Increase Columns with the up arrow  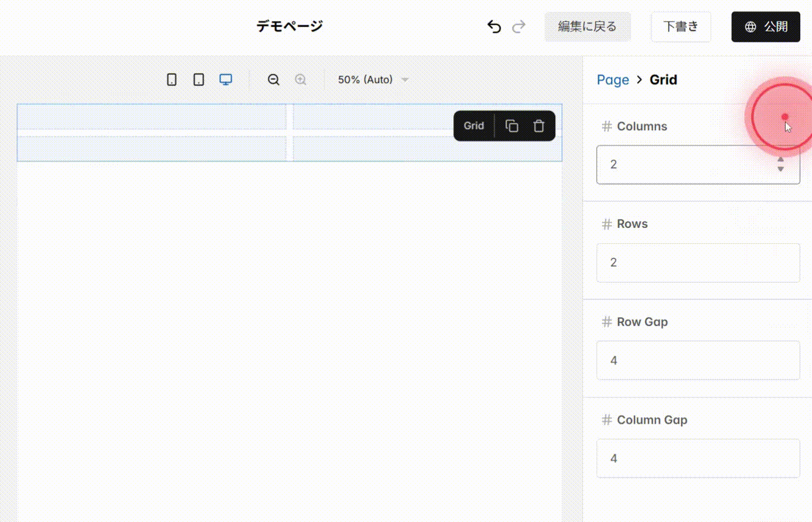(780, 160)
